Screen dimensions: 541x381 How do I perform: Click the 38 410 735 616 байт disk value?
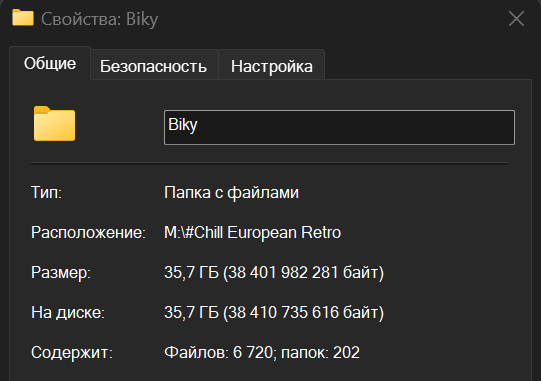tap(303, 313)
